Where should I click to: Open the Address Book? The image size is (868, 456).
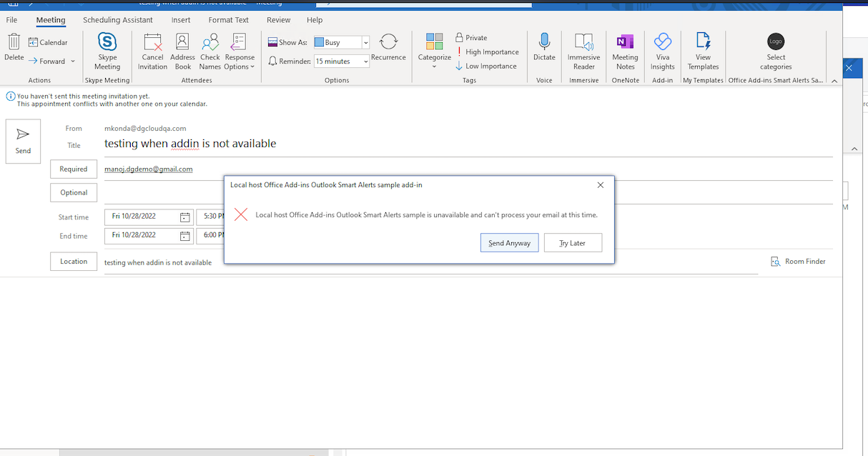[182, 50]
